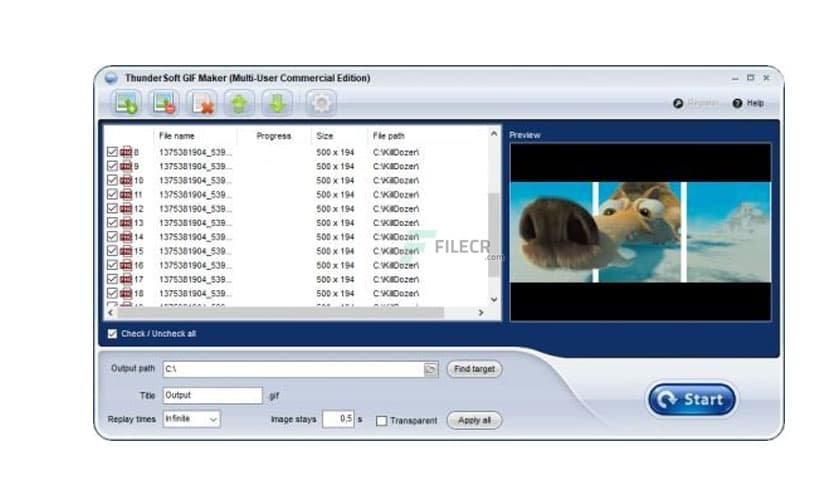Click the file path cell in row 17
This screenshot has width=836, height=484.
(x=396, y=280)
